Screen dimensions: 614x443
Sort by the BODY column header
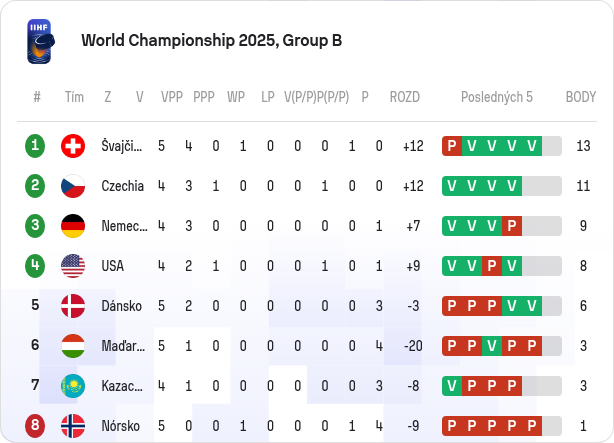pyautogui.click(x=581, y=97)
